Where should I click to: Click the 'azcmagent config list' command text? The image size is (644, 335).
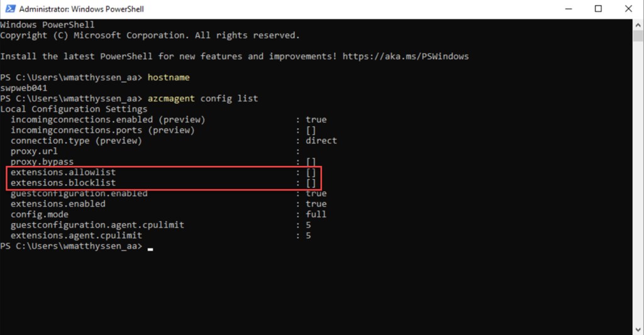pyautogui.click(x=203, y=99)
